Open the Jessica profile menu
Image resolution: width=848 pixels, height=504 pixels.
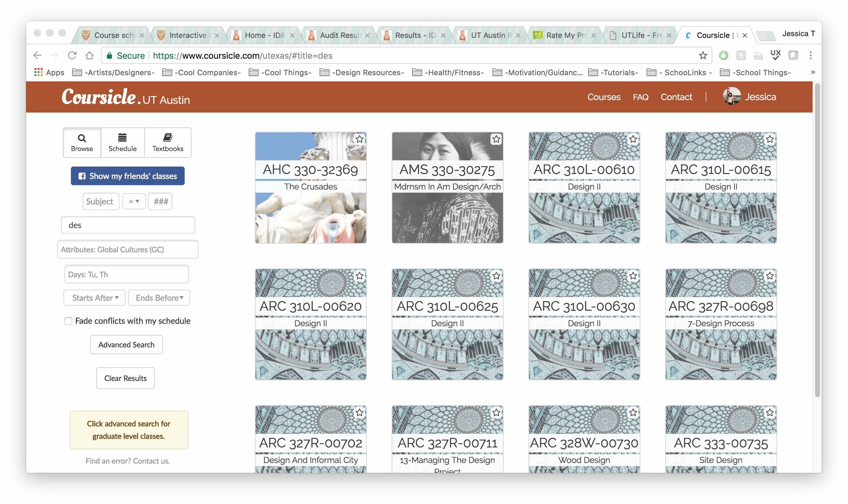click(749, 97)
